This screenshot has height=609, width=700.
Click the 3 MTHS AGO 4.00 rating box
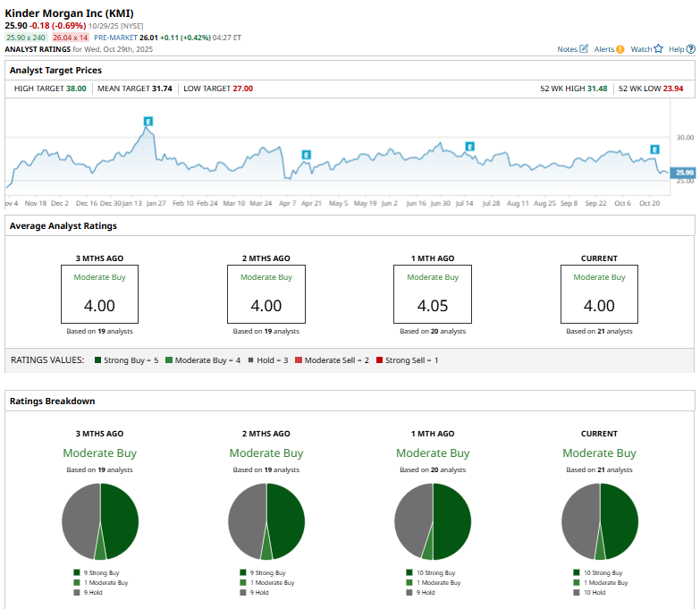[x=99, y=294]
